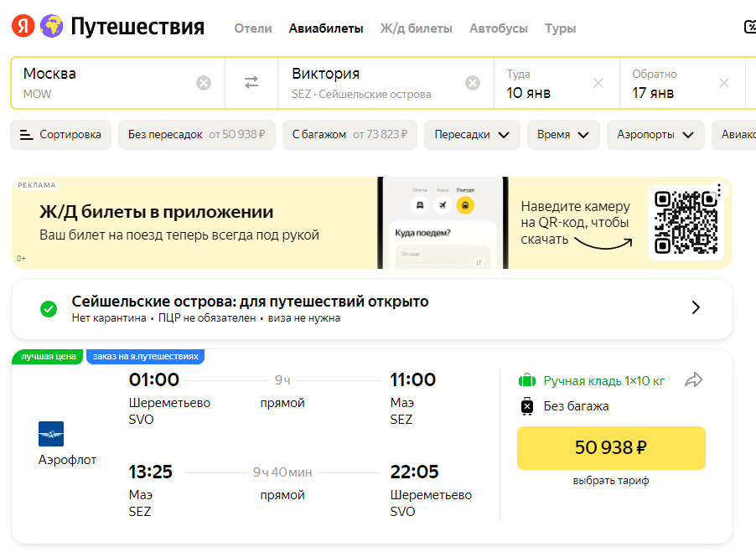
Task: Clear the Москва departure city
Action: pyautogui.click(x=204, y=83)
